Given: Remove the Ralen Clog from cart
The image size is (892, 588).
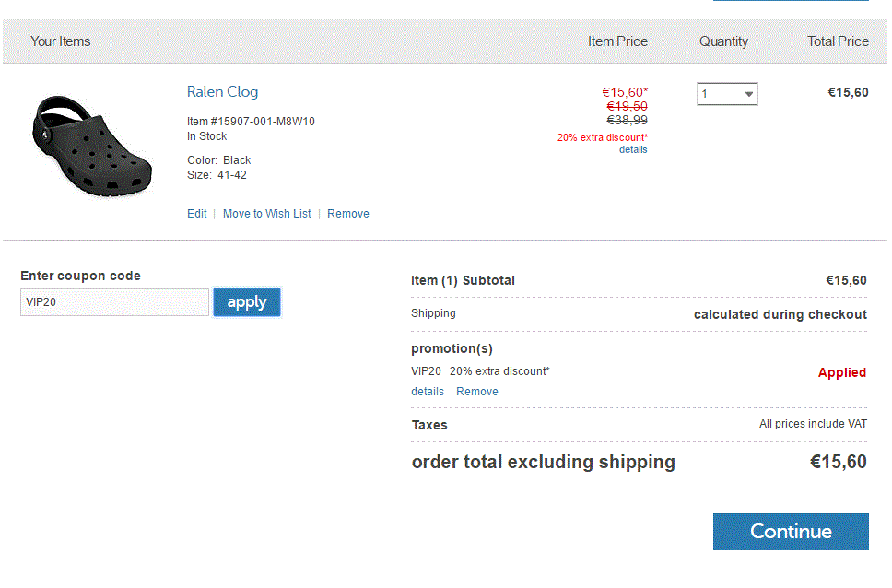Looking at the screenshot, I should (348, 214).
